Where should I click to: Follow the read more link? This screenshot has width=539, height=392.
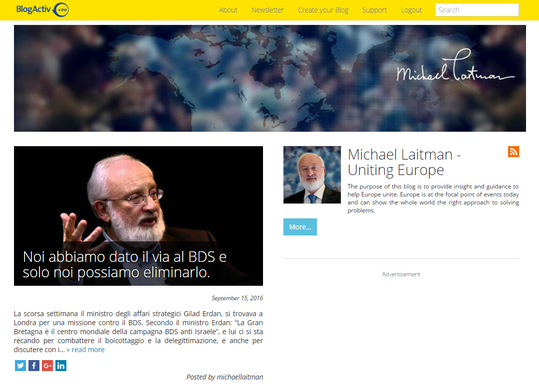[x=86, y=350]
